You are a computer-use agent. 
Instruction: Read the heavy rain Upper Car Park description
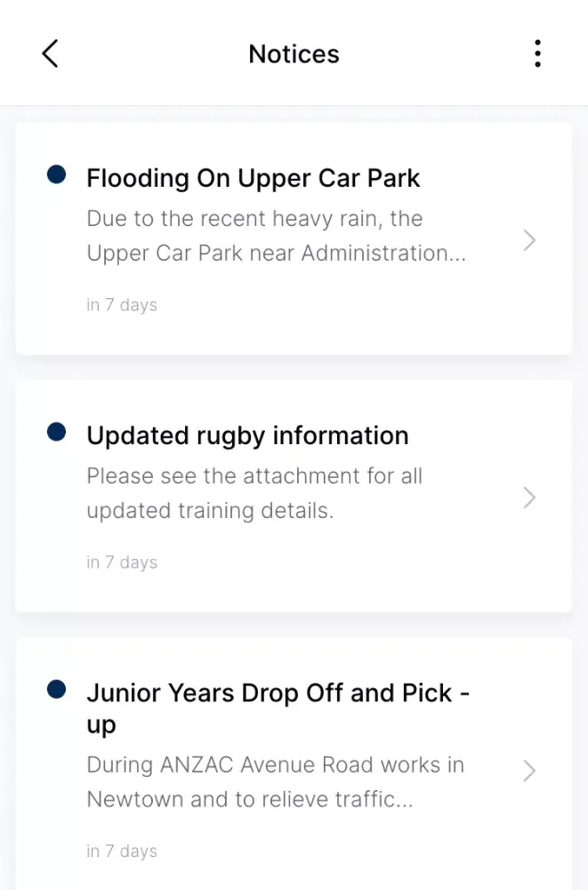tap(276, 236)
